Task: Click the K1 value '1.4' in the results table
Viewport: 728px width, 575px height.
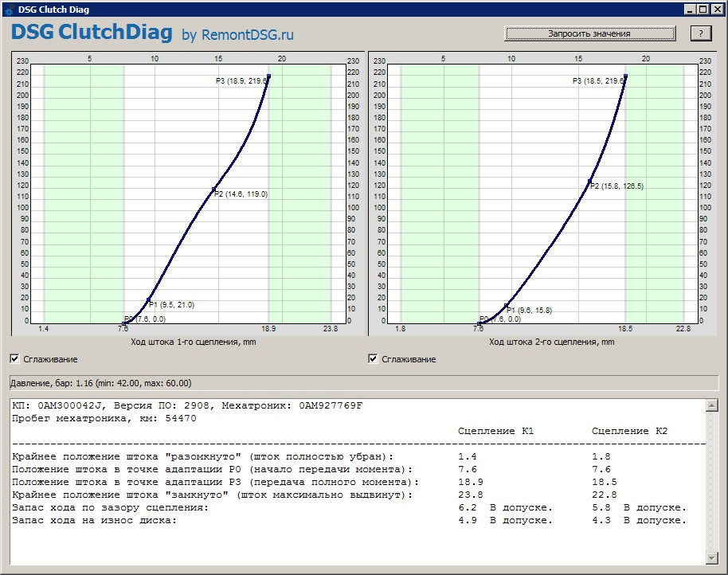Action: coord(468,456)
